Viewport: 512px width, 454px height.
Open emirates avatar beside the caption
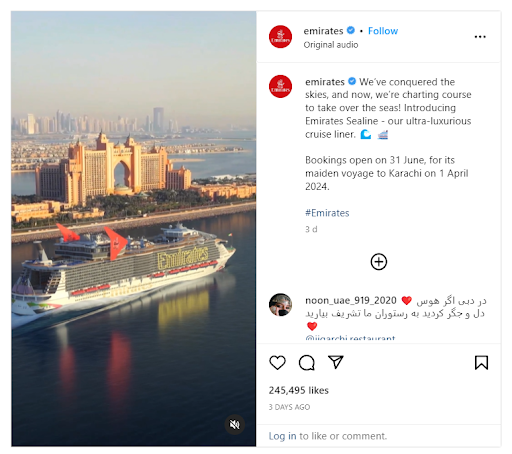click(x=280, y=86)
